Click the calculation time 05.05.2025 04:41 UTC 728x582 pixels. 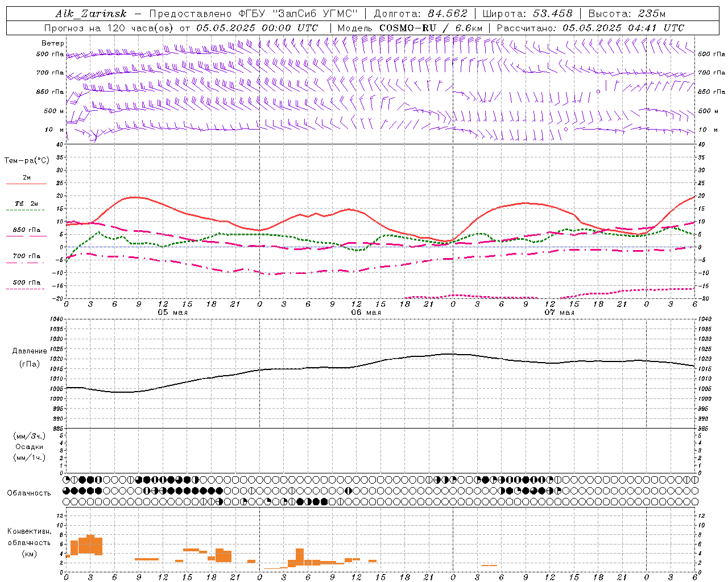pos(623,28)
